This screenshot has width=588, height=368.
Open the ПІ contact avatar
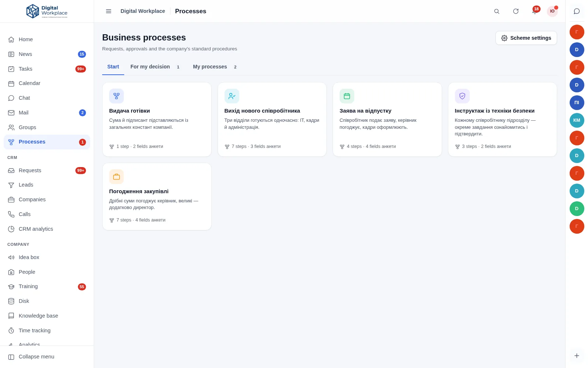pos(577,103)
